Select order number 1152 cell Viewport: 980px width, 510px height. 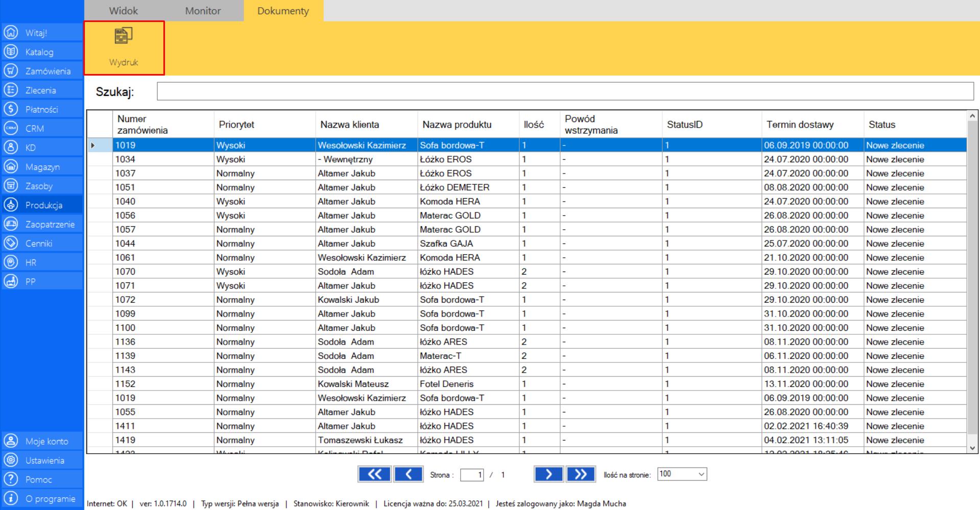click(163, 384)
